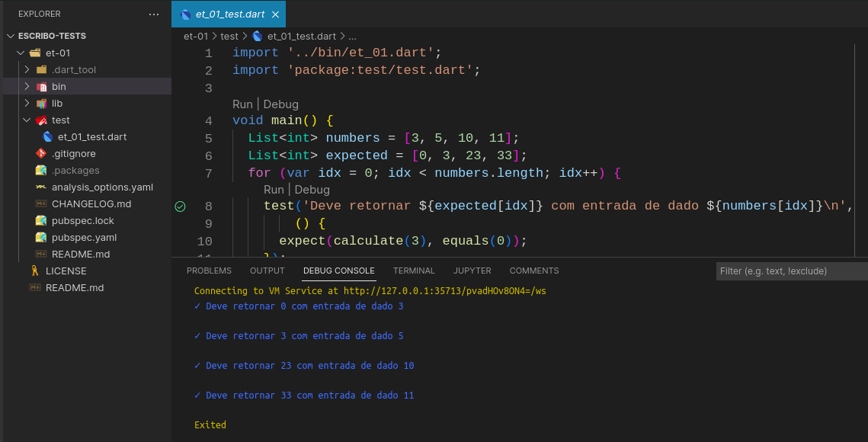Click the LICENSE file key icon

pyautogui.click(x=35, y=271)
